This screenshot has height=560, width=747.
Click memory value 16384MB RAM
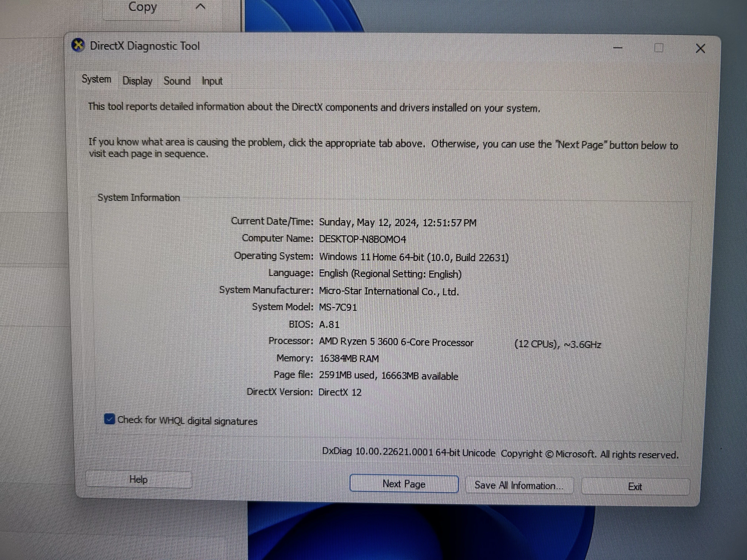pyautogui.click(x=349, y=359)
